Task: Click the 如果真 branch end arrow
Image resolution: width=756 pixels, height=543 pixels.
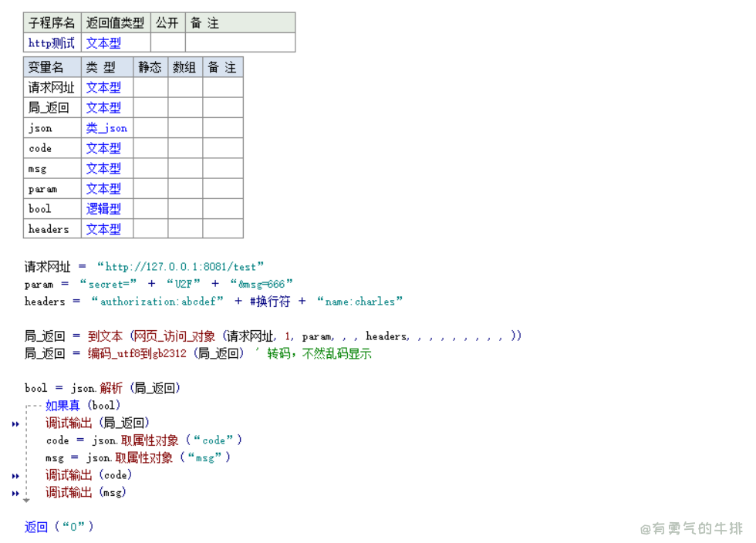Action: (26, 501)
